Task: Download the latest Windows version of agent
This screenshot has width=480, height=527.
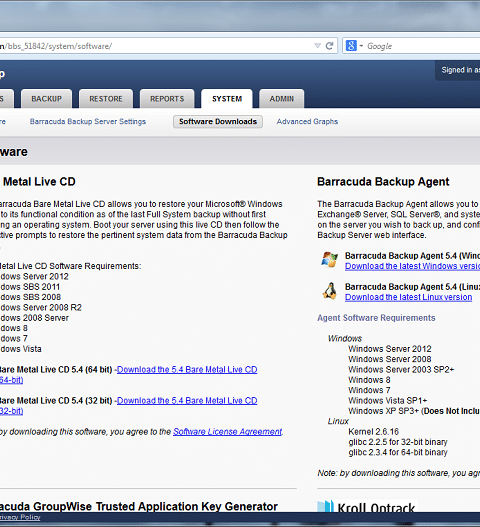Action: (x=412, y=266)
